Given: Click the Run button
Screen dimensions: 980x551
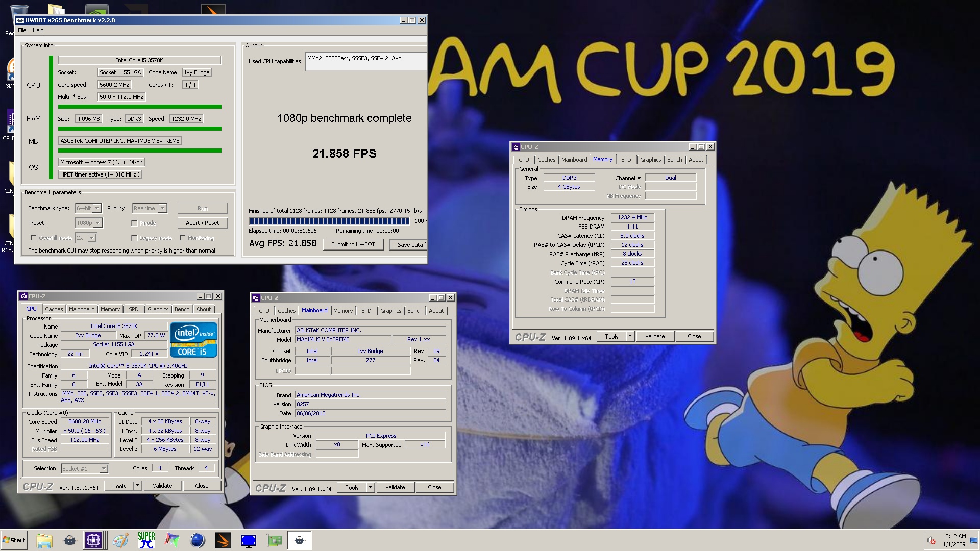Looking at the screenshot, I should [203, 208].
